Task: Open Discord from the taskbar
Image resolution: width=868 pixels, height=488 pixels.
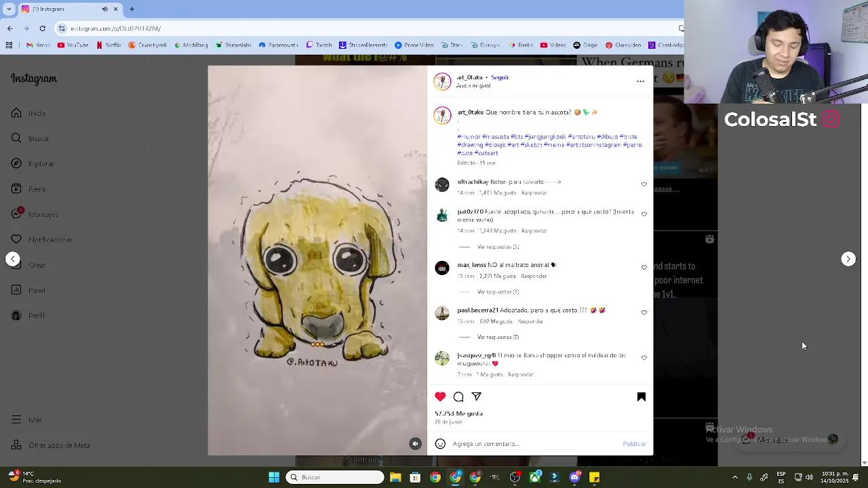Action: 575,478
